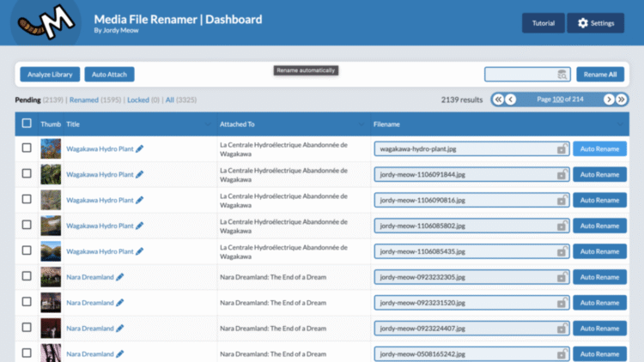Edit title pencil for jordy-meow-1106091844.jpg row
Image resolution: width=644 pixels, height=362 pixels.
coord(140,174)
